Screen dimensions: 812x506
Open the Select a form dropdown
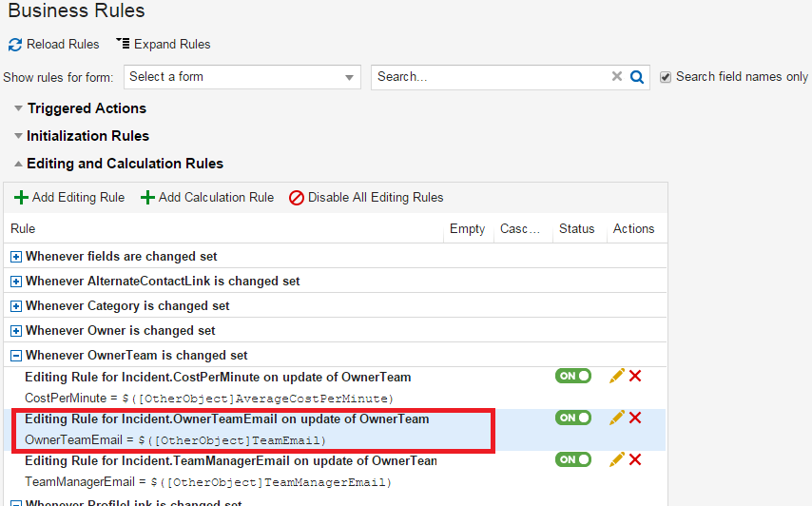click(x=242, y=77)
